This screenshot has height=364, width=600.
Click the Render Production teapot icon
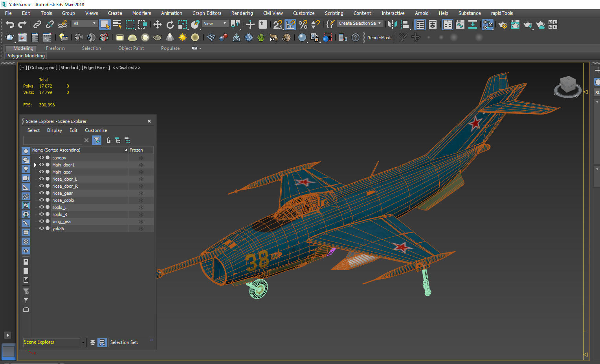528,25
